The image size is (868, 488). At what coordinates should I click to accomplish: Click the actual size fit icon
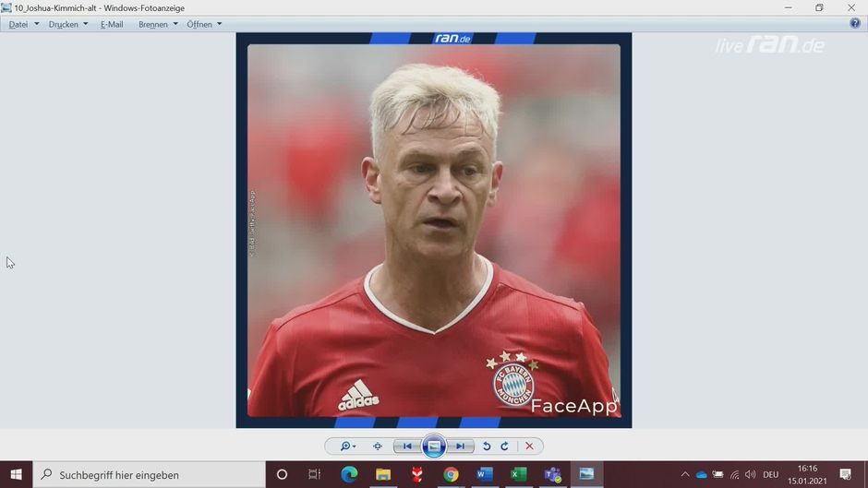pos(378,446)
